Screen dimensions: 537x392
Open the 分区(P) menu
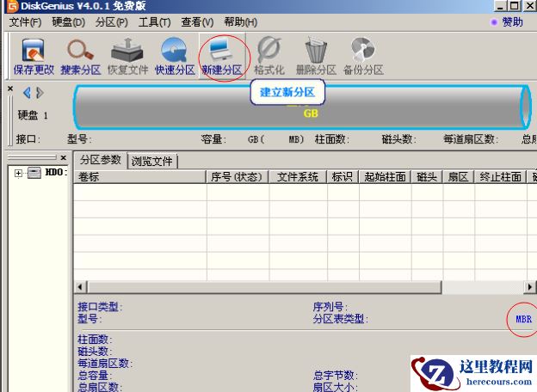(112, 22)
